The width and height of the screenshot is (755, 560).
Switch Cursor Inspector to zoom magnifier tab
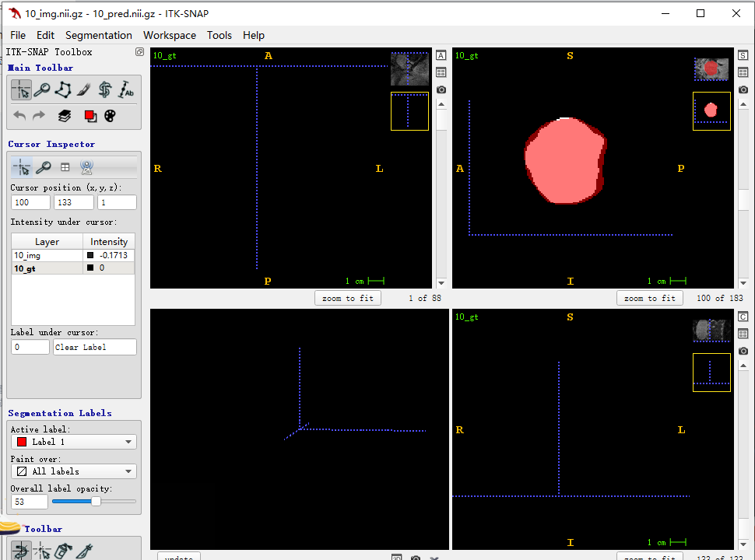[x=44, y=167]
